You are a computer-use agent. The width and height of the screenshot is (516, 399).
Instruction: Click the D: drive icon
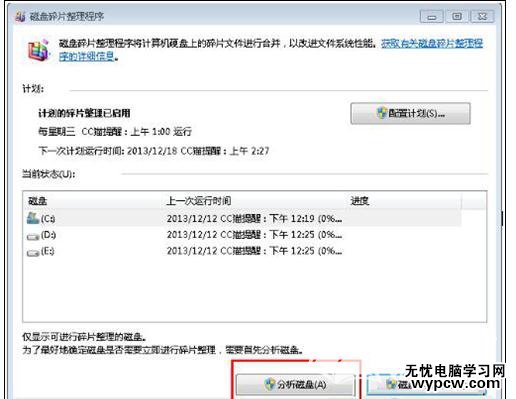click(33, 236)
